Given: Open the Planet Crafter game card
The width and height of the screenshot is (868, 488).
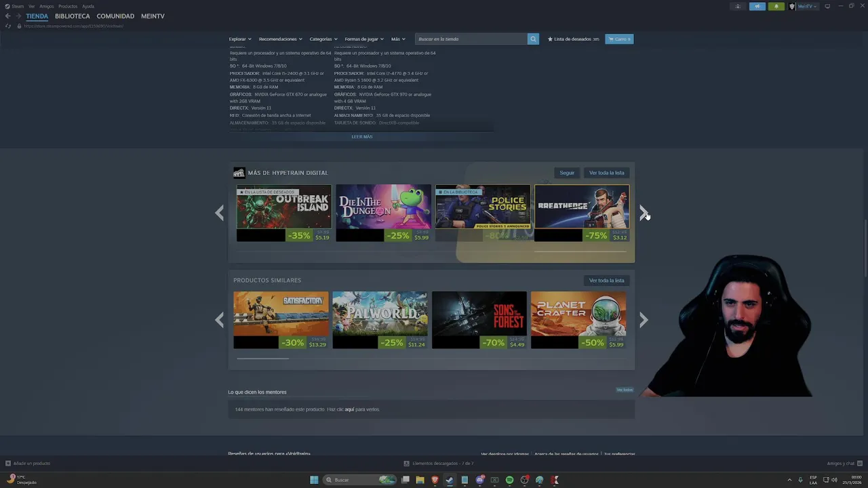Looking at the screenshot, I should pyautogui.click(x=578, y=320).
